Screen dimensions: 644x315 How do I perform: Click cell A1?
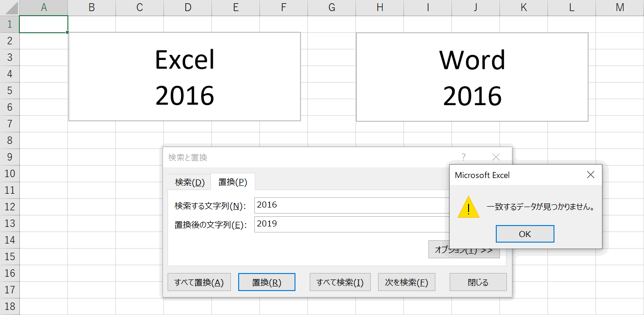[x=43, y=24]
